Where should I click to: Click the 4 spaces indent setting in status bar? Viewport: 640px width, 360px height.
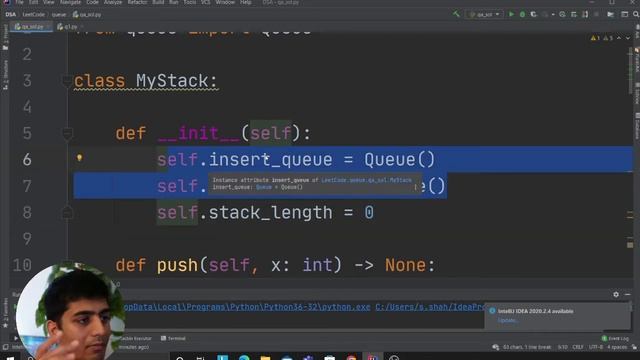[x=617, y=347]
